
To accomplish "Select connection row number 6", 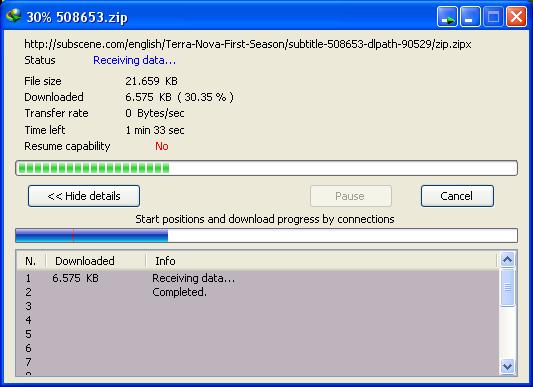I will click(x=258, y=348).
